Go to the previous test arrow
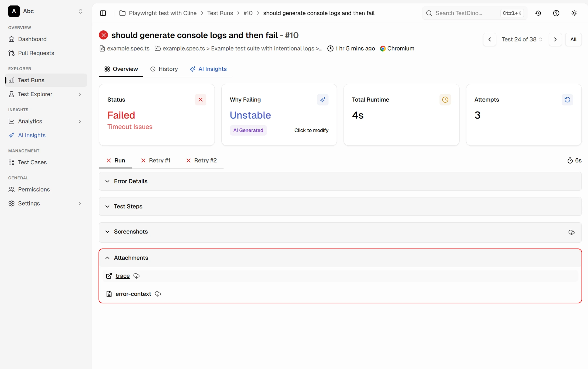588x369 pixels. (x=489, y=40)
